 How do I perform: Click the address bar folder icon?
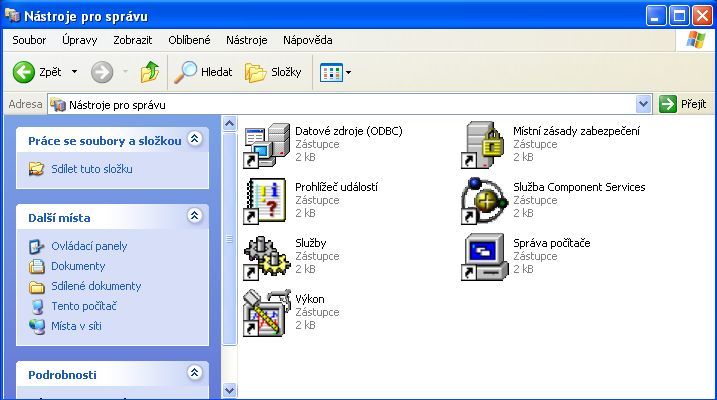pyautogui.click(x=58, y=105)
